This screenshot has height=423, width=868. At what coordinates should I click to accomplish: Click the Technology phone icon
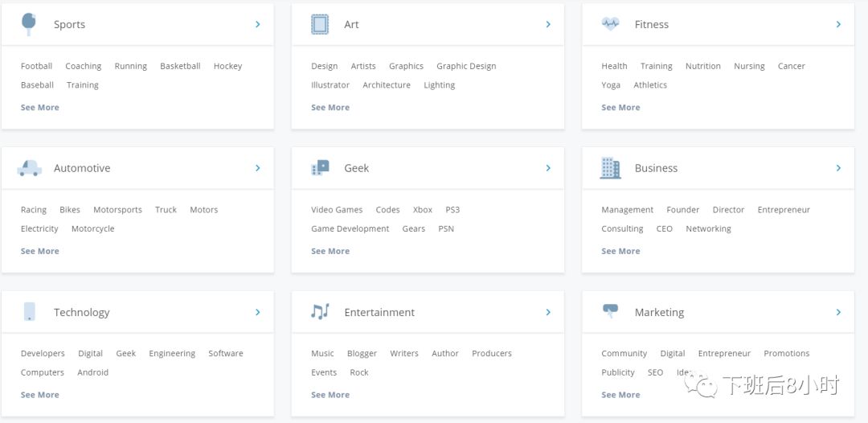[30, 312]
